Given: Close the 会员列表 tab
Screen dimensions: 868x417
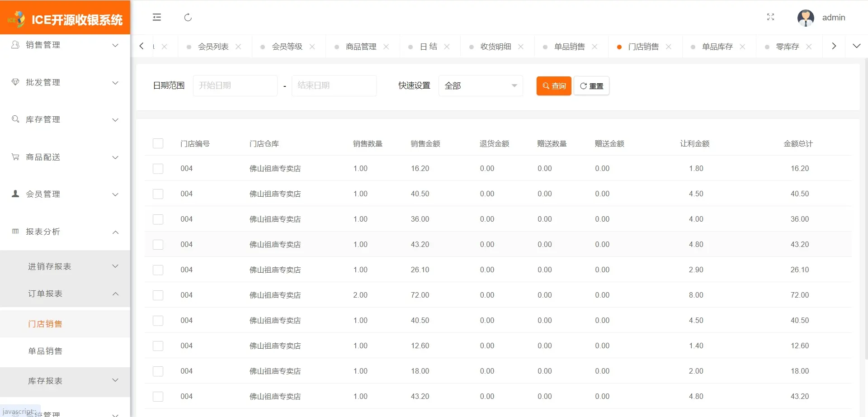Looking at the screenshot, I should point(238,47).
